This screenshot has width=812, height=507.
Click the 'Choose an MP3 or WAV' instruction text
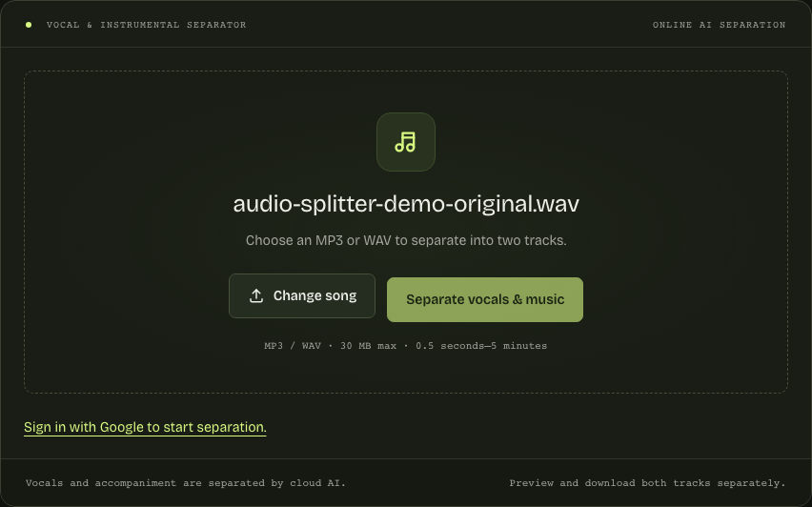(406, 240)
